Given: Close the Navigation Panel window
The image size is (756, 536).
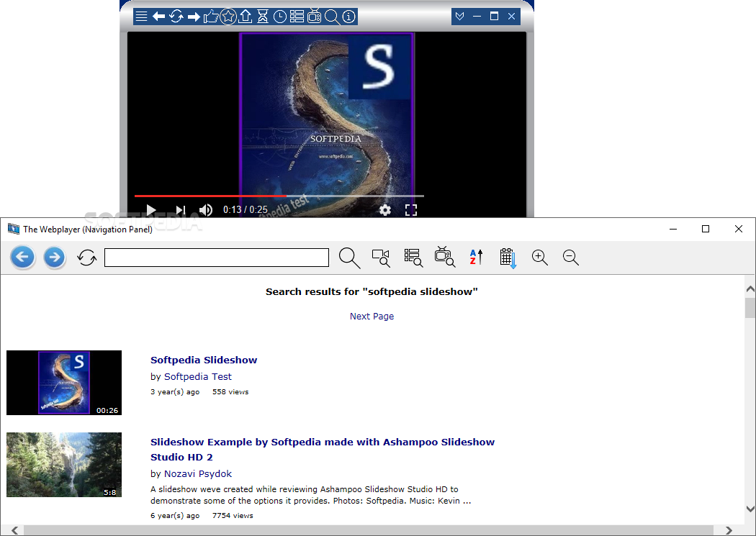Looking at the screenshot, I should point(738,230).
